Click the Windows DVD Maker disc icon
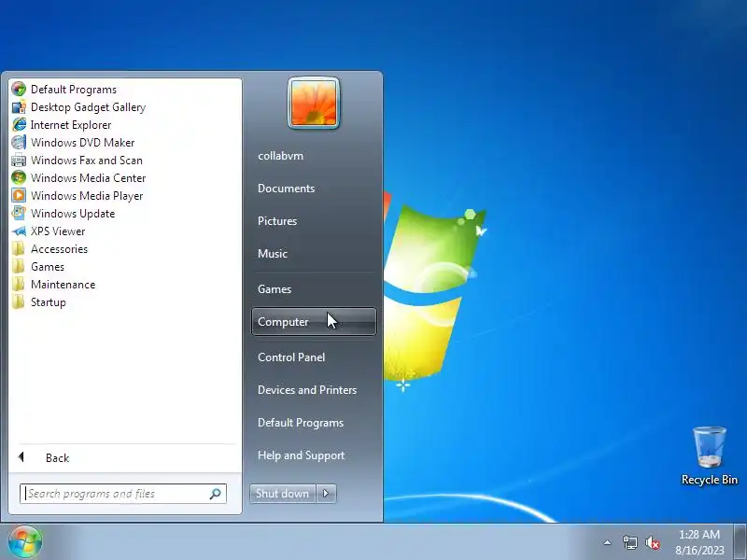Viewport: 747px width, 560px height. tap(19, 143)
